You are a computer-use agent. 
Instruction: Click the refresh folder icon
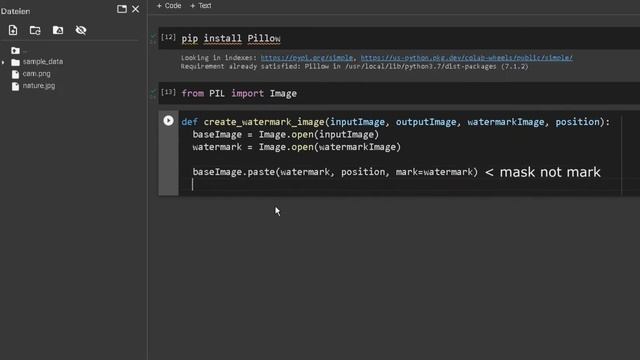click(x=35, y=30)
